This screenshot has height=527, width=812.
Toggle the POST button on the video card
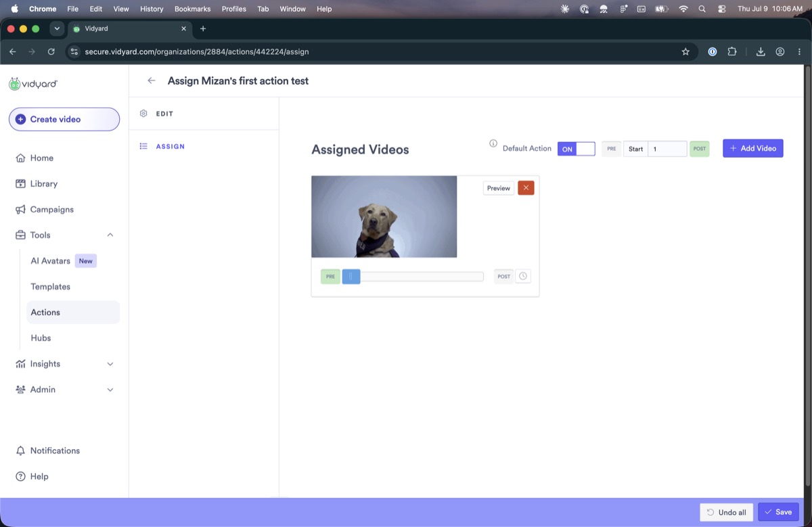point(503,277)
